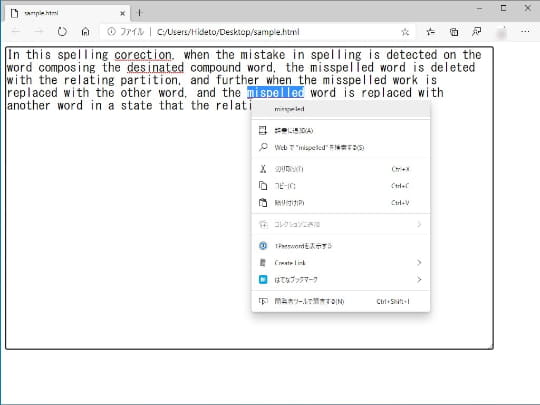Click the copy icon in the context menu
The image size is (540, 405).
tap(263, 186)
